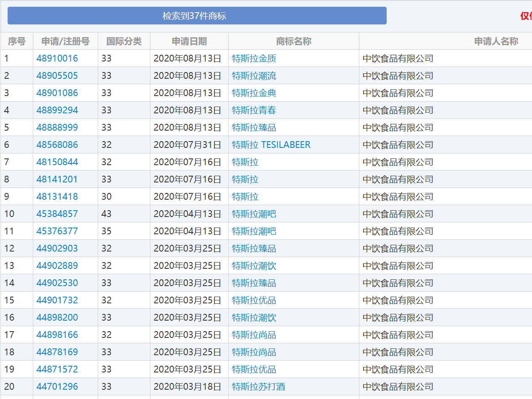Screen dimensions: 532x399
Task: Open the 特斯拉潮流 trademark link
Action: [254, 76]
